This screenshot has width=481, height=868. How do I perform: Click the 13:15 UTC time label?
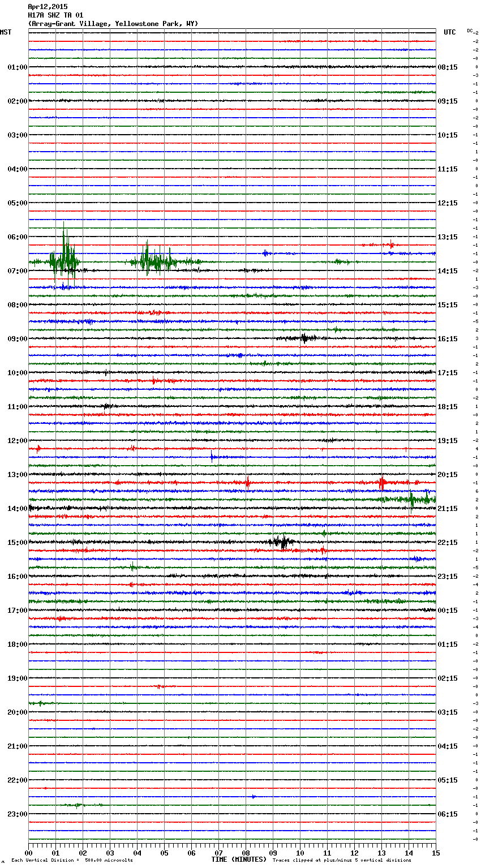(448, 237)
